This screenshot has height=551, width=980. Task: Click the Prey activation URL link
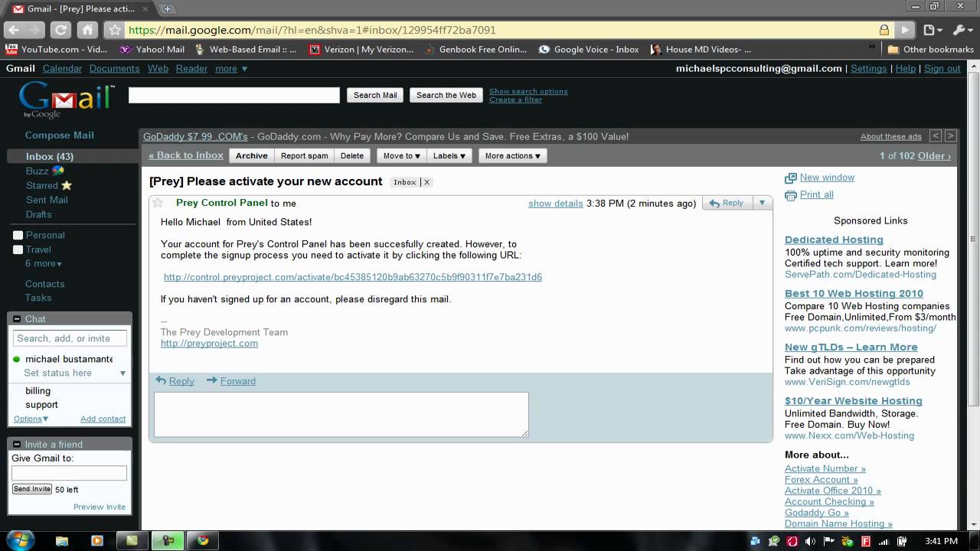353,277
